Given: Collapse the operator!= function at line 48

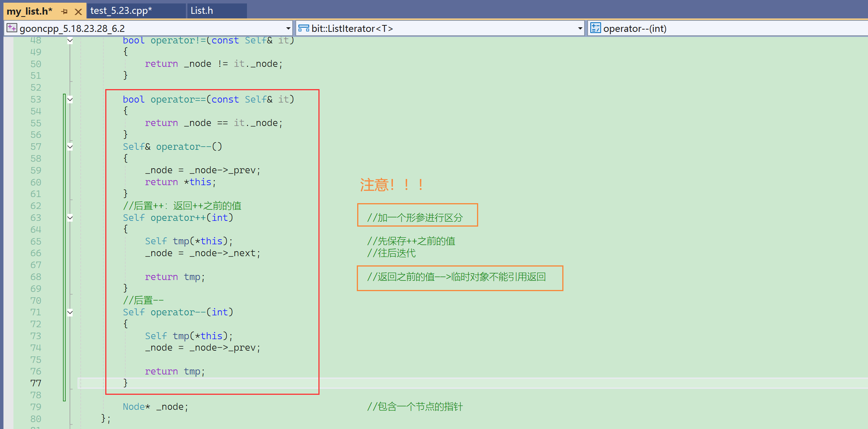Looking at the screenshot, I should [x=70, y=41].
